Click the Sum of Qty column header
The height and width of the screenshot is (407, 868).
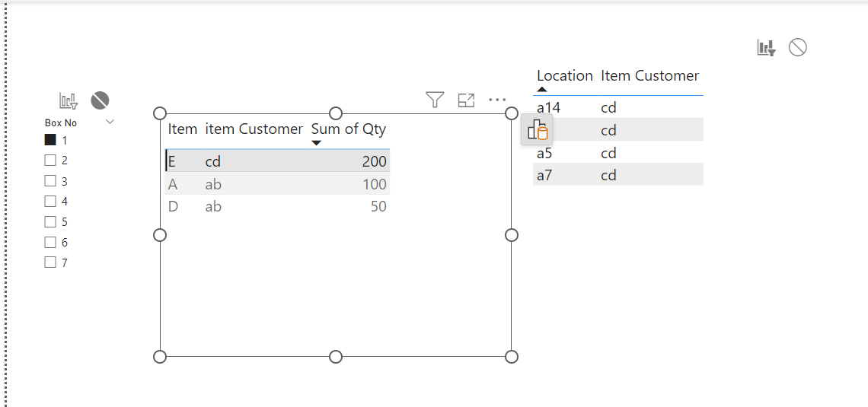[x=349, y=129]
